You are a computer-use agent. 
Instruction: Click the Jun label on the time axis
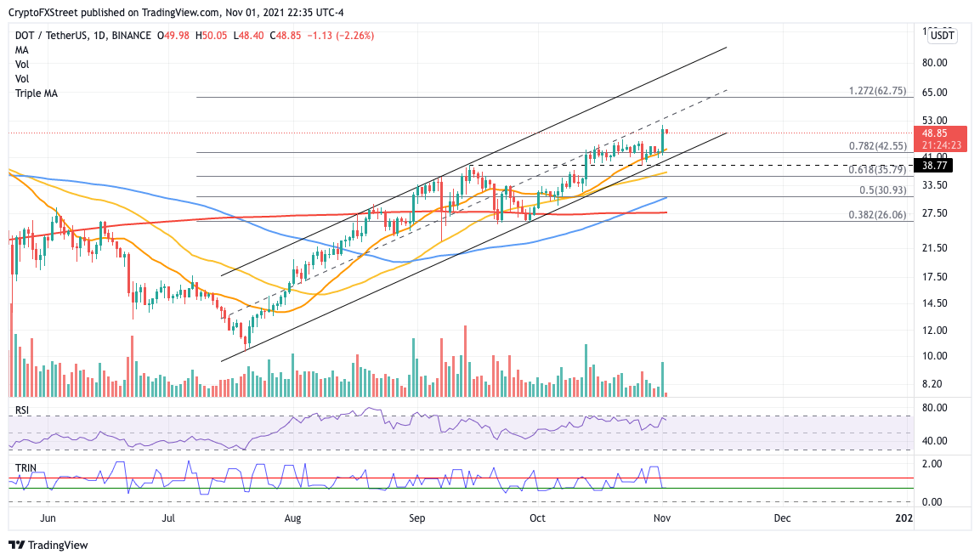point(48,518)
